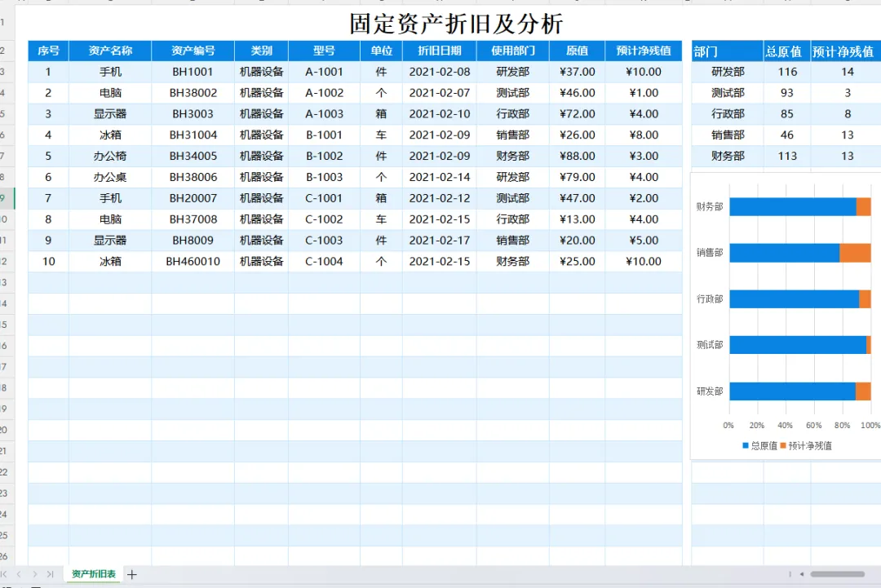881x588 pixels.
Task: Select header cell 使用部门
Action: coord(513,51)
